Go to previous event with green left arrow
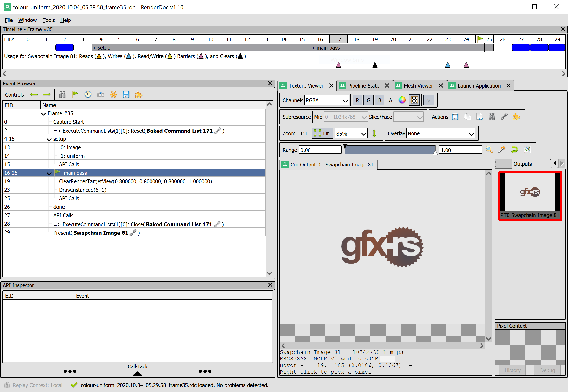The height and width of the screenshot is (392, 568). pyautogui.click(x=34, y=94)
